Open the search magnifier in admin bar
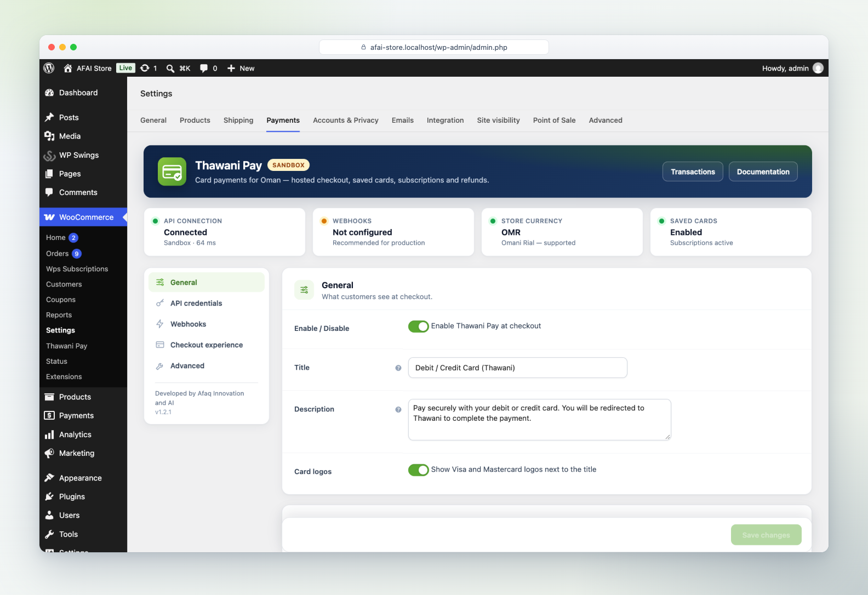Screen dimensions: 868x595 click(170, 68)
